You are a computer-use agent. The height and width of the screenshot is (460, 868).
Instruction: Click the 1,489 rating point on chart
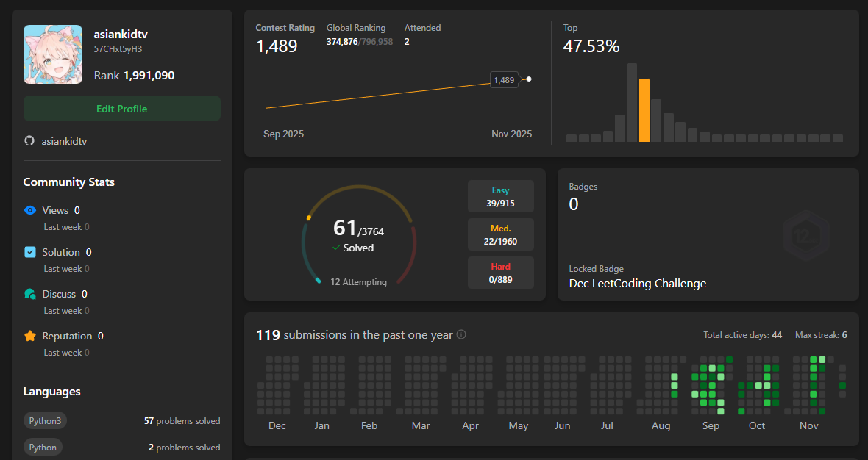pos(529,79)
